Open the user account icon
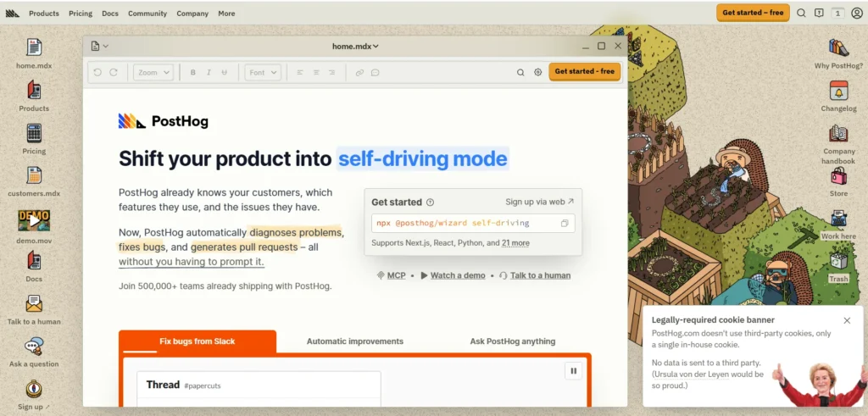 (856, 14)
